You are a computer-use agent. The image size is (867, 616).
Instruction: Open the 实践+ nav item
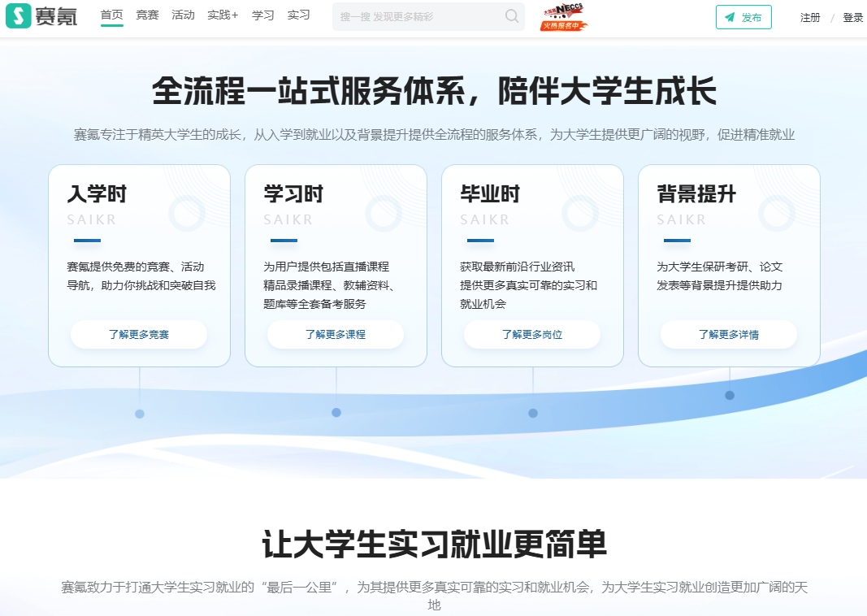coord(223,15)
